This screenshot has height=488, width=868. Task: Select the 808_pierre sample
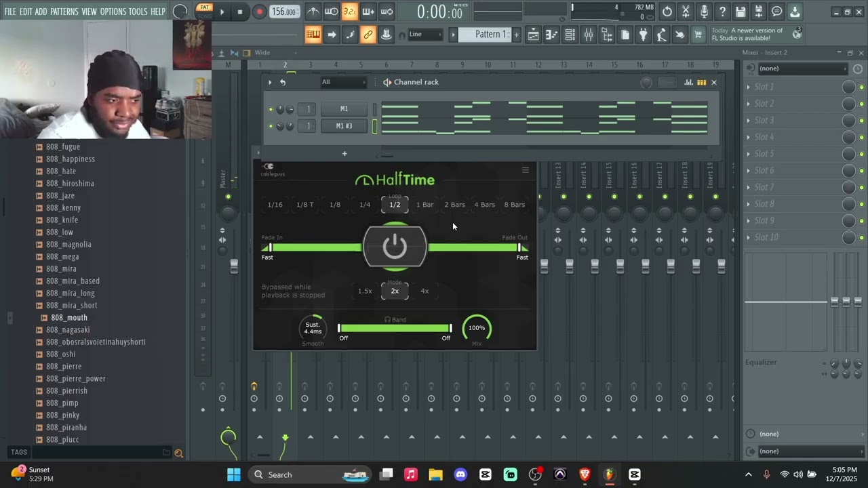pyautogui.click(x=64, y=367)
